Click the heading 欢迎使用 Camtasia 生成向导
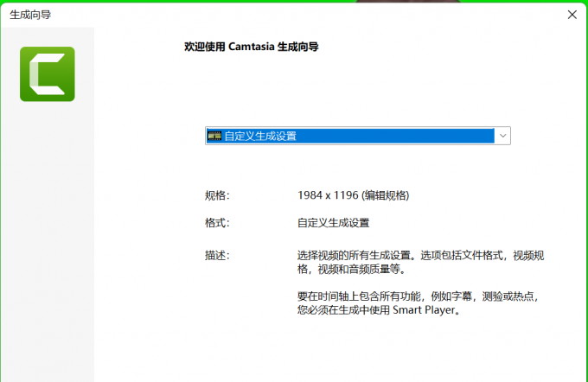The height and width of the screenshot is (382, 588). click(x=252, y=47)
